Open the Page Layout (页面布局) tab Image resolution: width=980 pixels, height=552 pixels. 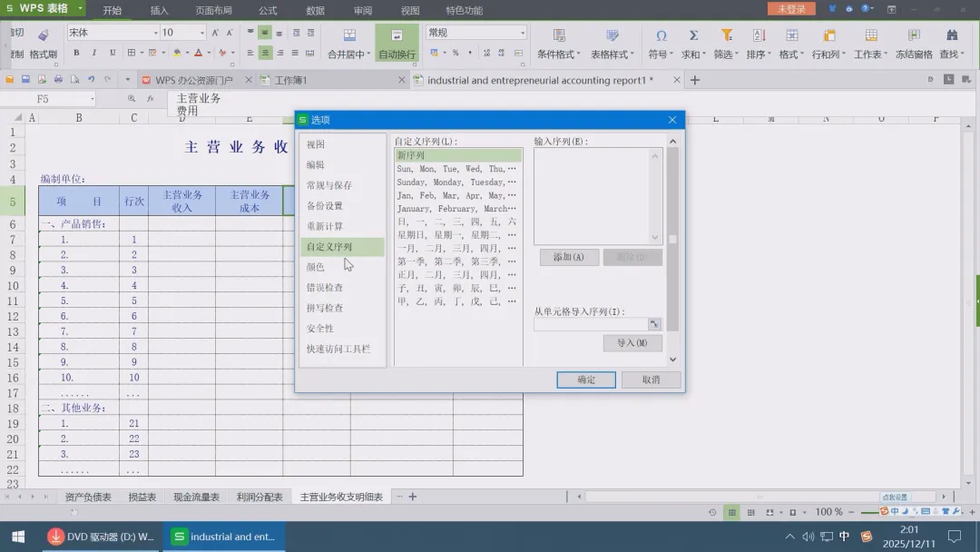pyautogui.click(x=214, y=10)
